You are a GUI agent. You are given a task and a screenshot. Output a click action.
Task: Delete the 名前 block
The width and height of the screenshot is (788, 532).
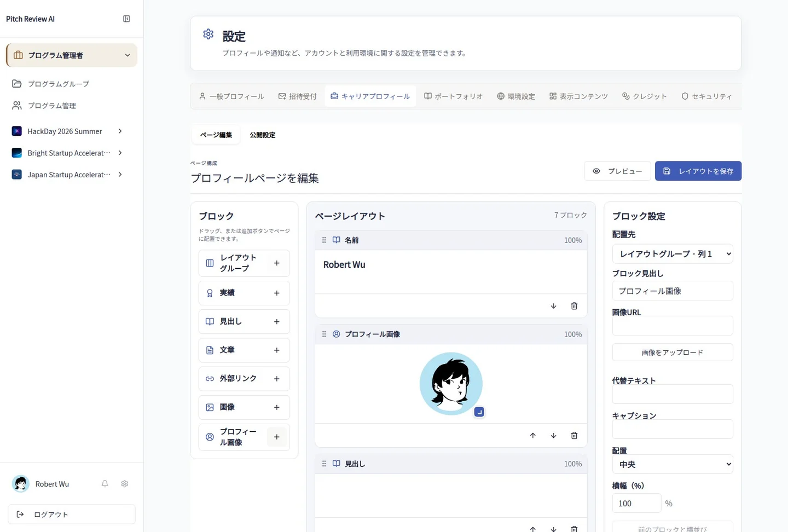pos(574,306)
